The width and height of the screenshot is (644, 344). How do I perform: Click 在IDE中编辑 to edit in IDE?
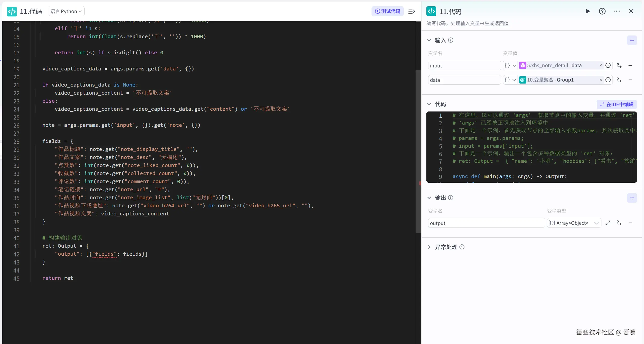617,104
